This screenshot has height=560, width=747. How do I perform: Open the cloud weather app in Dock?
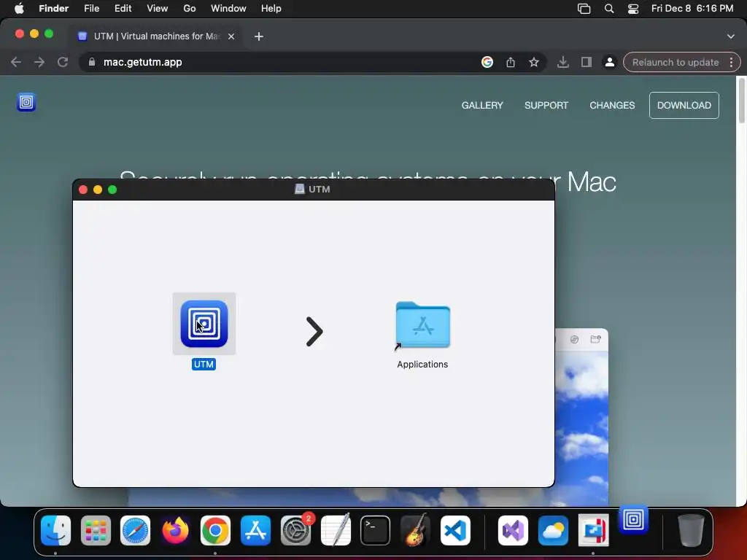tap(553, 531)
